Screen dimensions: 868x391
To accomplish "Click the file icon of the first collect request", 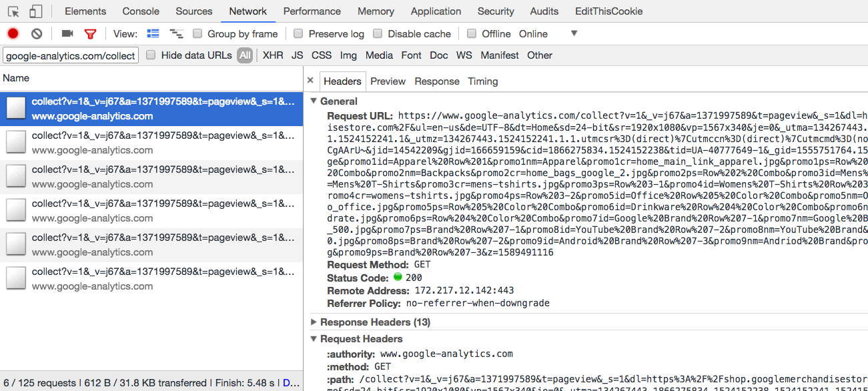I will point(16,108).
